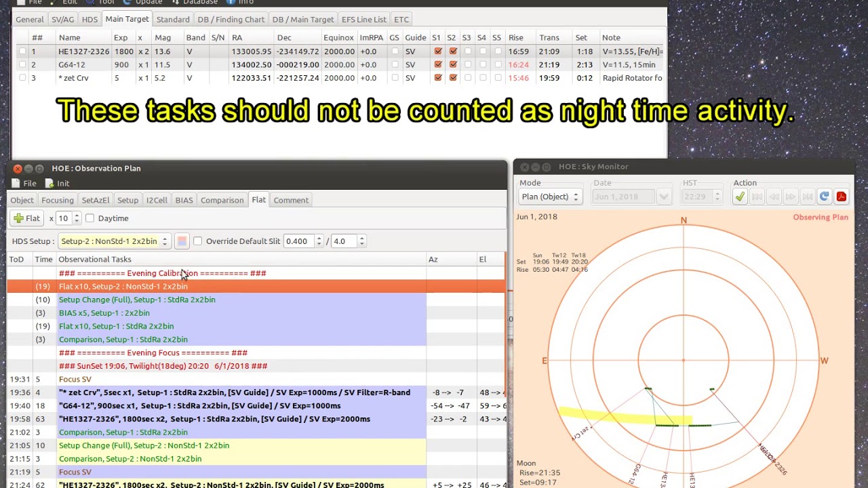The image size is (868, 488).
Task: Switch to the BIAS tab
Action: tap(184, 200)
